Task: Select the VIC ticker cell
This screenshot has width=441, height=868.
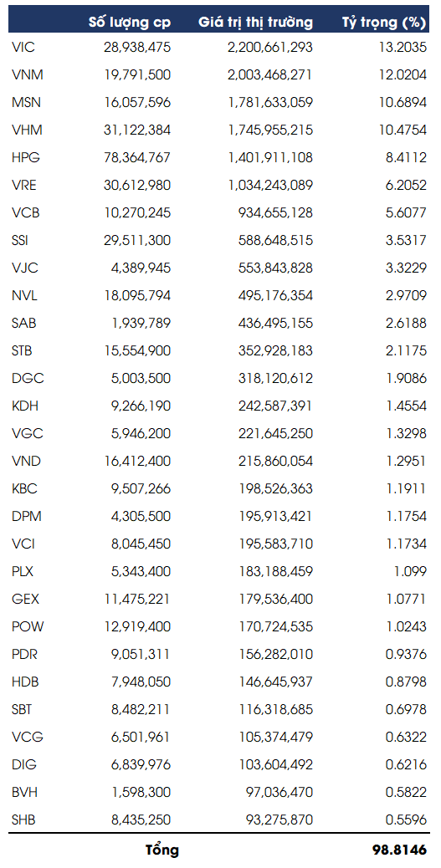Action: pos(23,47)
